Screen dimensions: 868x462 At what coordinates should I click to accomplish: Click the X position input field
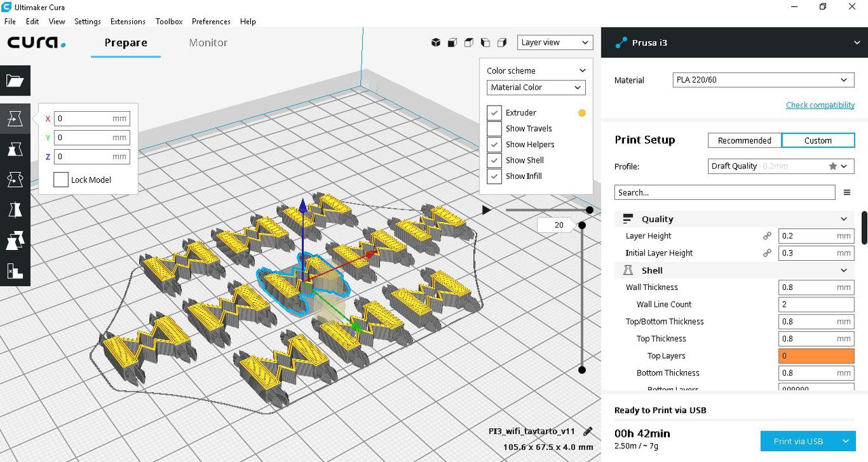coord(92,119)
